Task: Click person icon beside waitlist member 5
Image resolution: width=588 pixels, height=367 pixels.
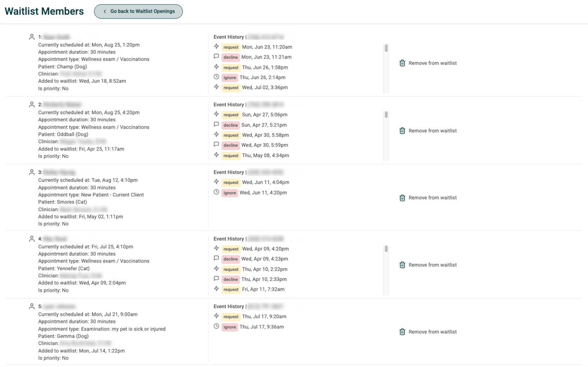Action: tap(32, 306)
